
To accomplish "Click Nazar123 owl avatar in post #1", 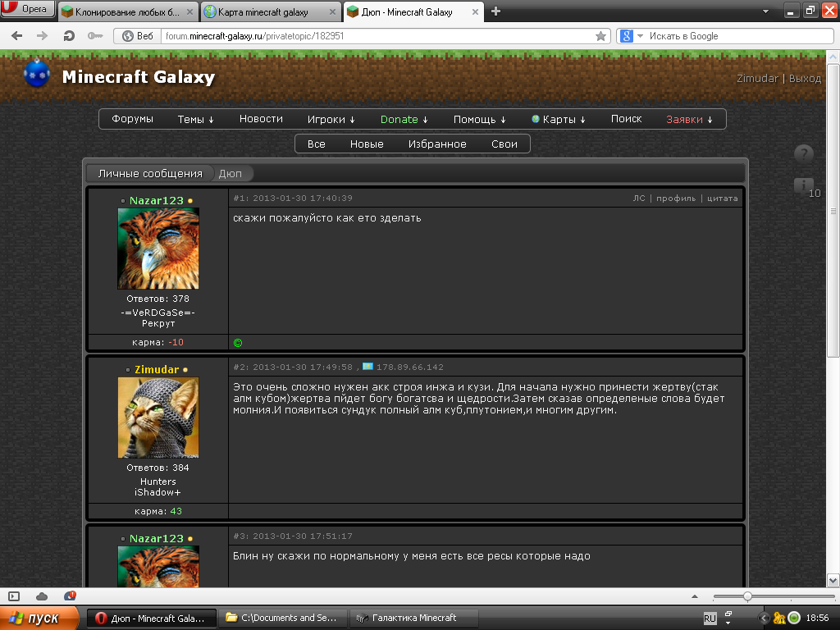I will 158,249.
